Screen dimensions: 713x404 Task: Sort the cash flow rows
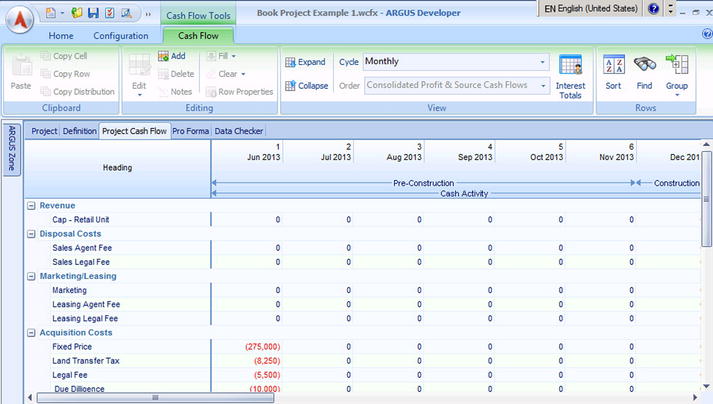point(613,72)
